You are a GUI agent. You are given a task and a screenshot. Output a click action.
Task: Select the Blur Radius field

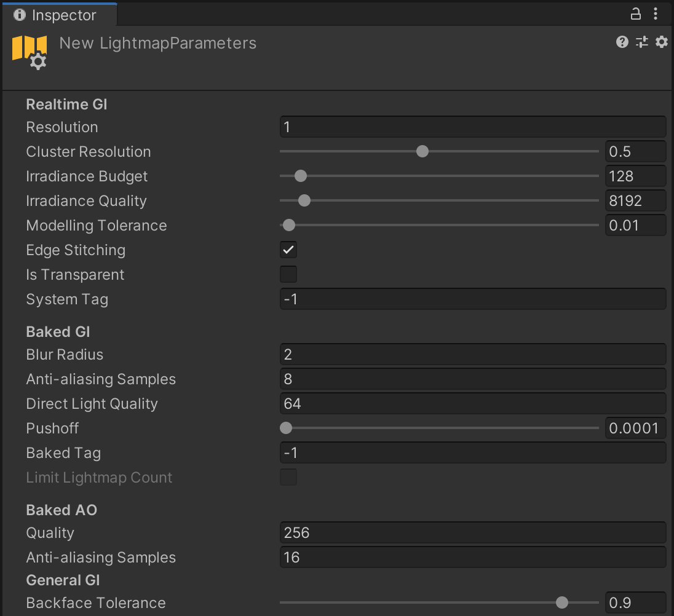473,354
